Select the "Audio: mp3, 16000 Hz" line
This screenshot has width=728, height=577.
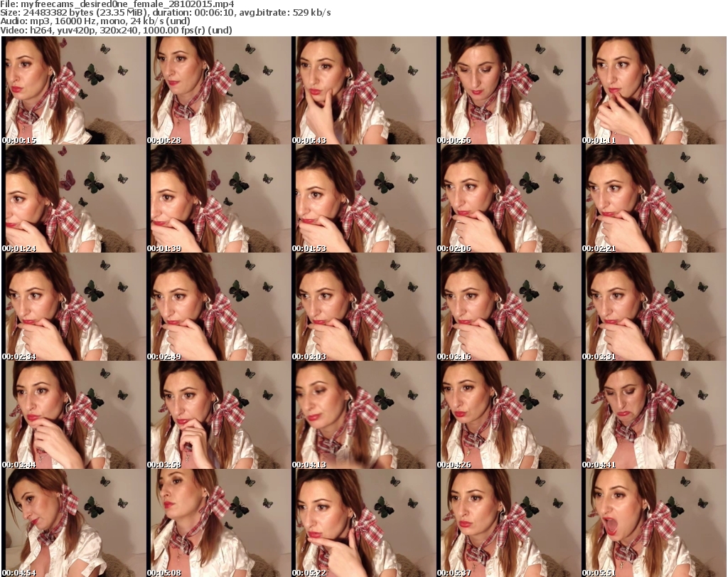(95, 21)
